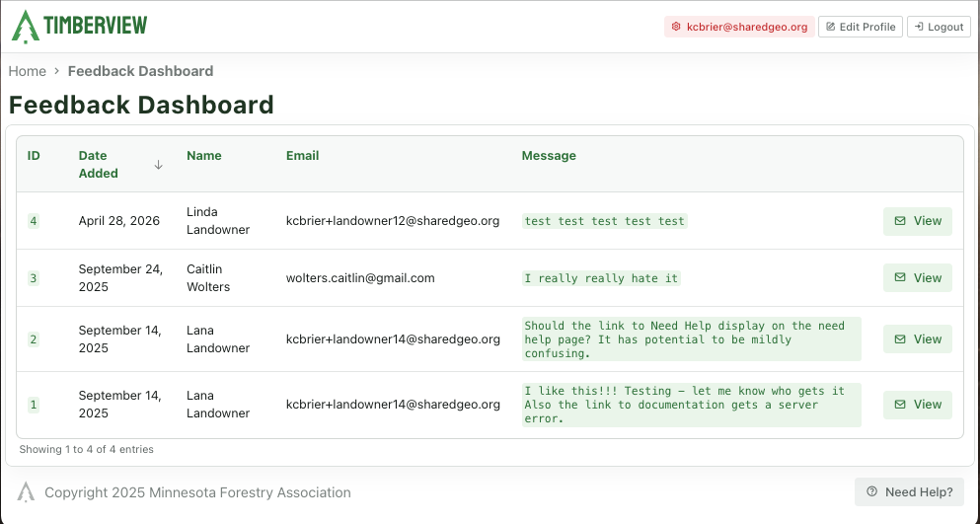Sort table by Name column header
980x524 pixels.
[203, 156]
